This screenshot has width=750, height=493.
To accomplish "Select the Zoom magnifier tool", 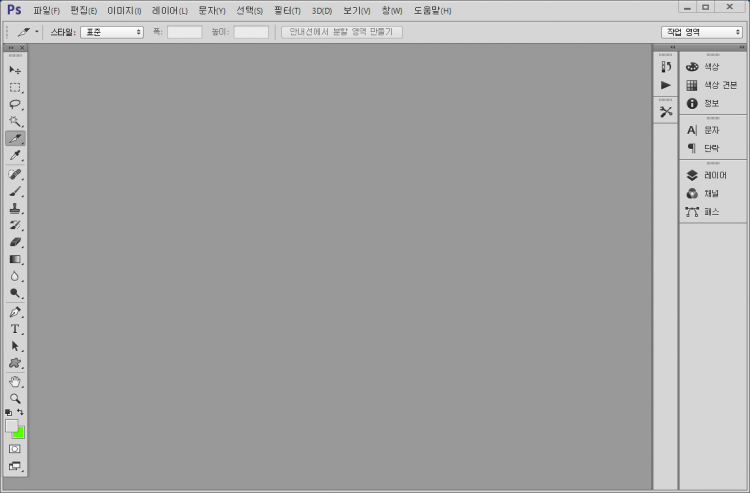I will tap(15, 397).
